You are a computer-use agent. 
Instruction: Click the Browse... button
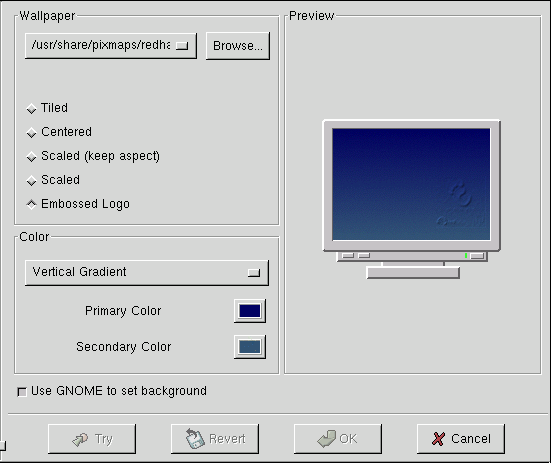pos(238,46)
